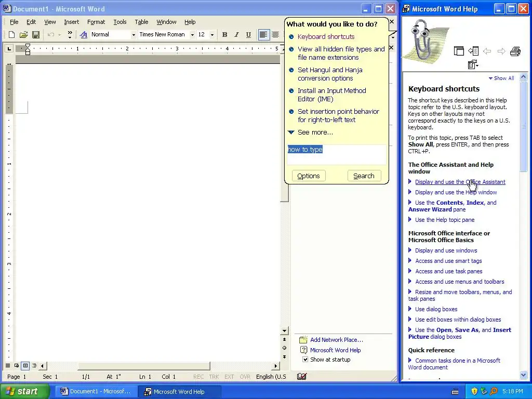Select Keyboard shortcuts suggestion in balloon
This screenshot has height=399, width=532.
(326, 37)
